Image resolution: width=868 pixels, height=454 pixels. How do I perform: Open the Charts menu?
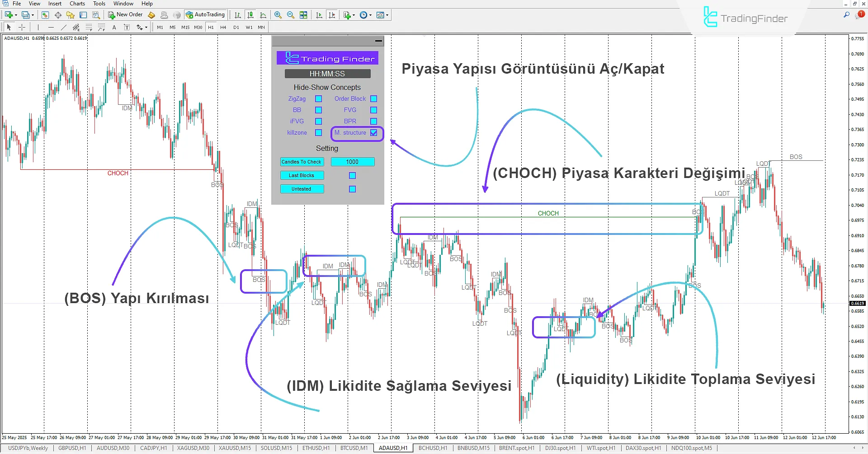click(77, 4)
